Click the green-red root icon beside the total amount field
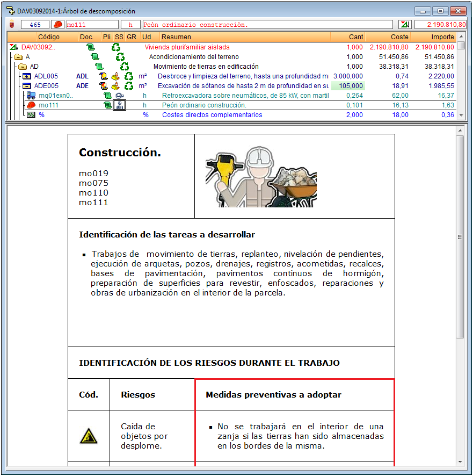Screen dimensions: 473x476 click(x=405, y=24)
